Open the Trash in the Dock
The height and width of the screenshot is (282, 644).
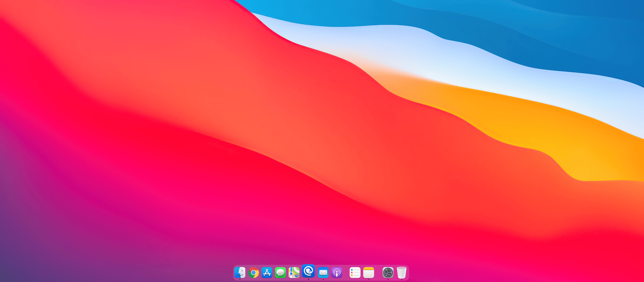tap(402, 272)
